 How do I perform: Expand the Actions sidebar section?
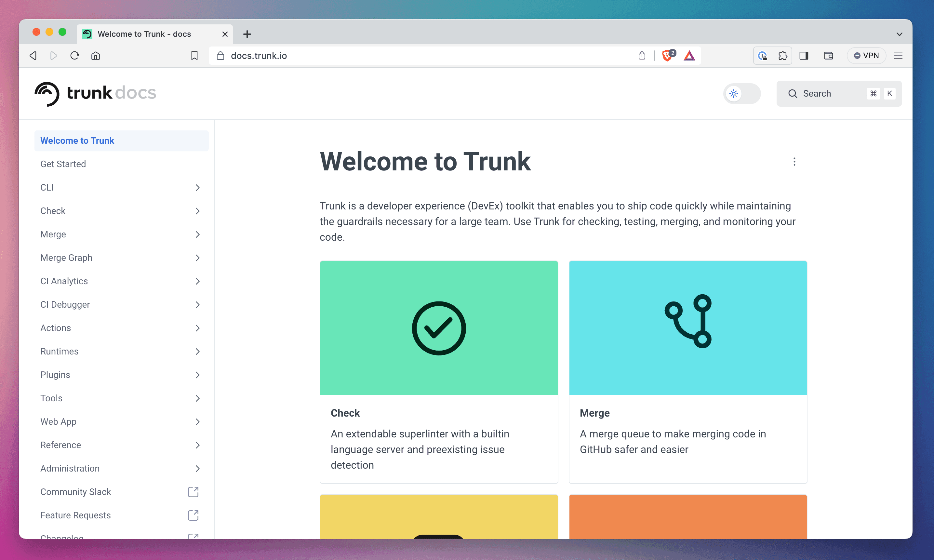pyautogui.click(x=197, y=328)
